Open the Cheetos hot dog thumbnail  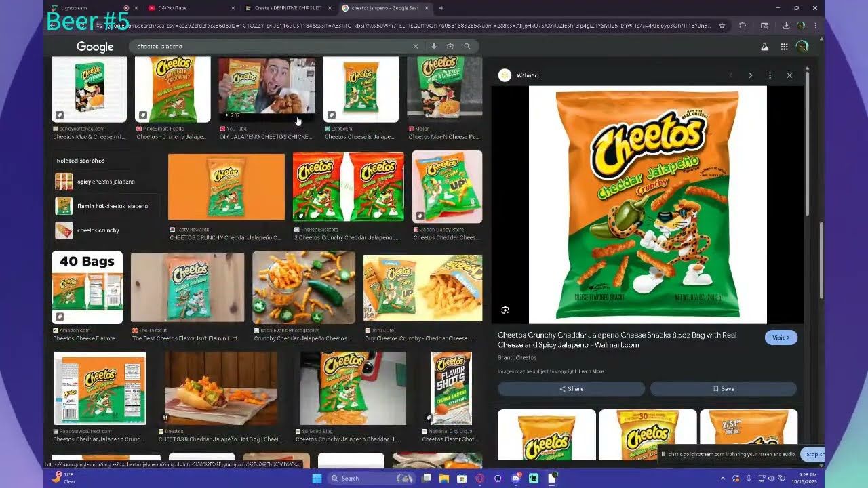[221, 388]
